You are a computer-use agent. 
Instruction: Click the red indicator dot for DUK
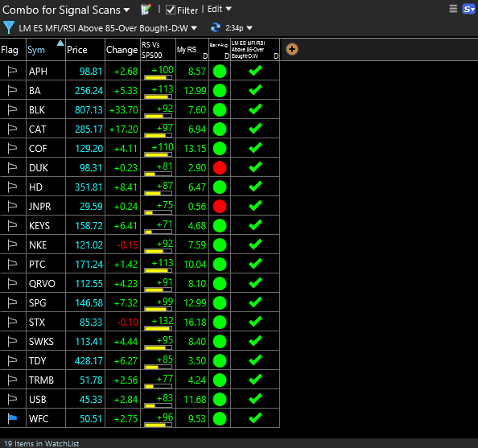point(220,167)
